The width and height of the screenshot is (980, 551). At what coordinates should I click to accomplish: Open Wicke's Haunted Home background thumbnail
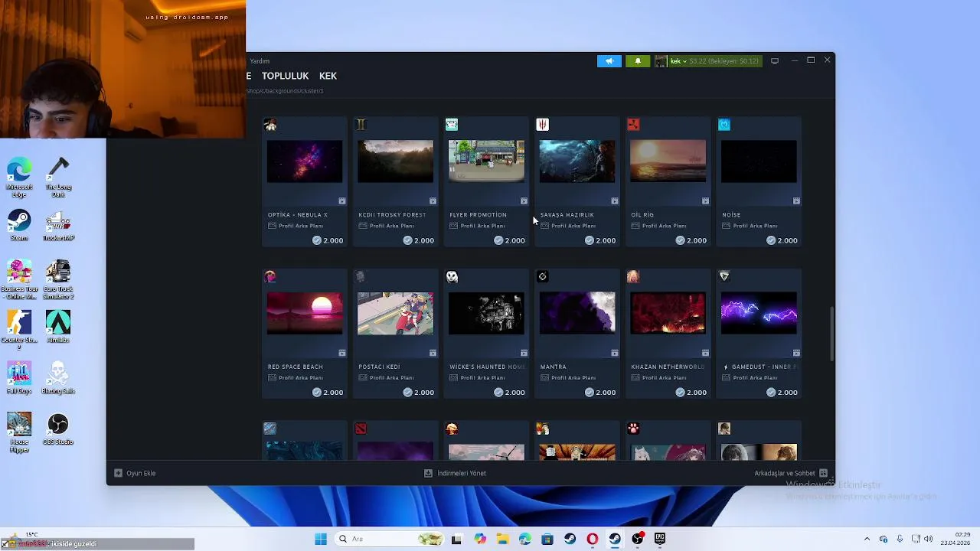(486, 313)
